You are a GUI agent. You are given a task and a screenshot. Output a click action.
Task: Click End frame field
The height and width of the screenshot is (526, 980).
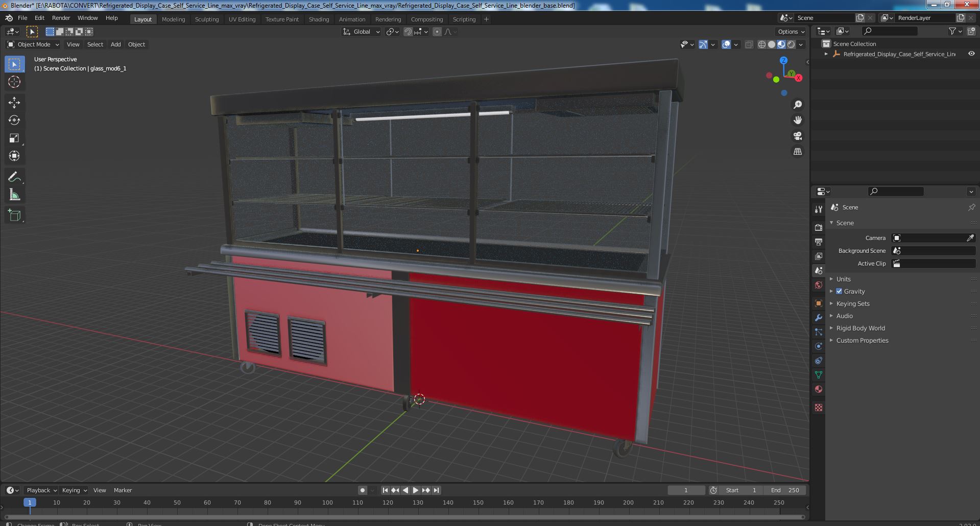[785, 490]
